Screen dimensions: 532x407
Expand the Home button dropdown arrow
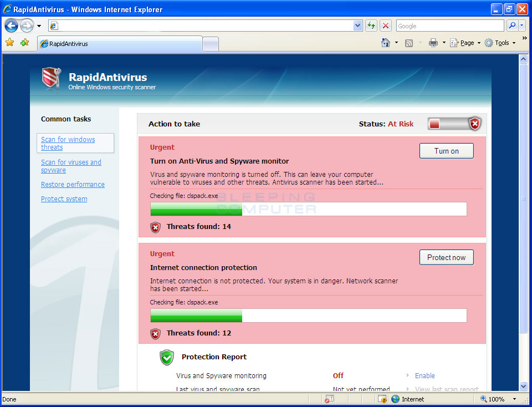[396, 43]
